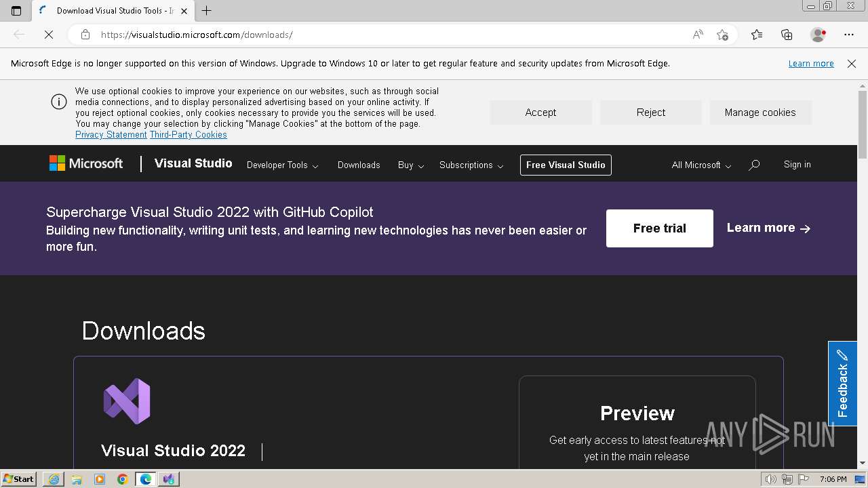Open the browser profile avatar
The image size is (868, 488).
click(818, 35)
